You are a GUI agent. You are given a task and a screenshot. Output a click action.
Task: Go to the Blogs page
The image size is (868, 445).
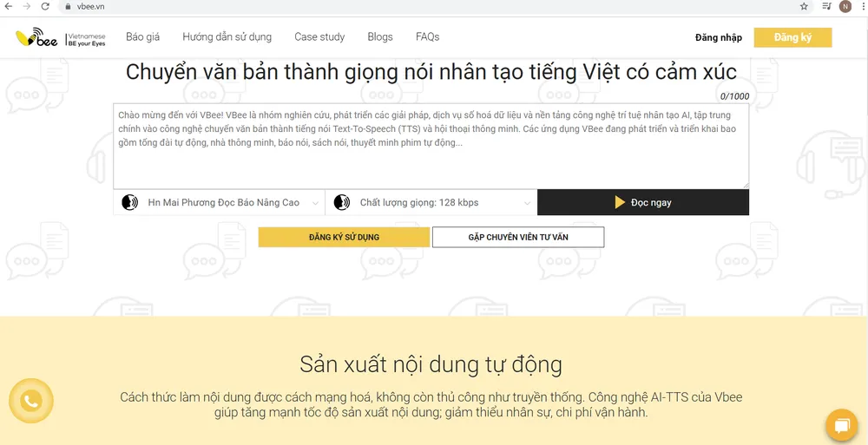[380, 37]
